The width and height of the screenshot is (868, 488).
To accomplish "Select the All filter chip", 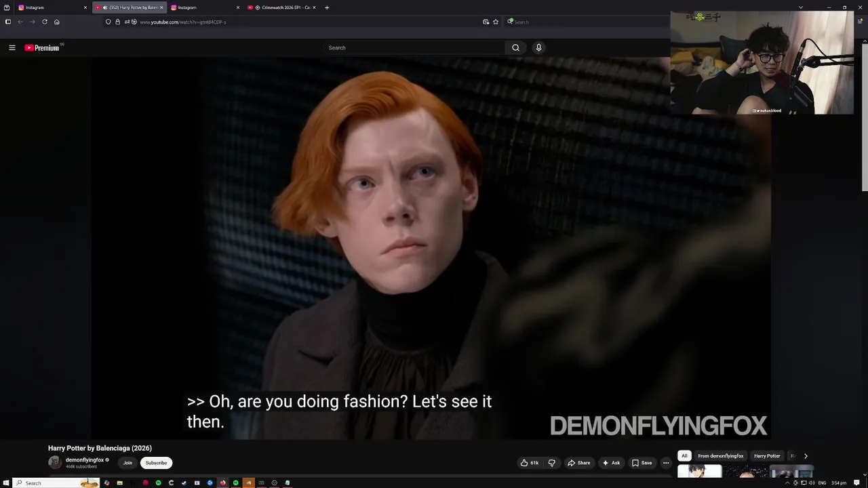I will (684, 456).
